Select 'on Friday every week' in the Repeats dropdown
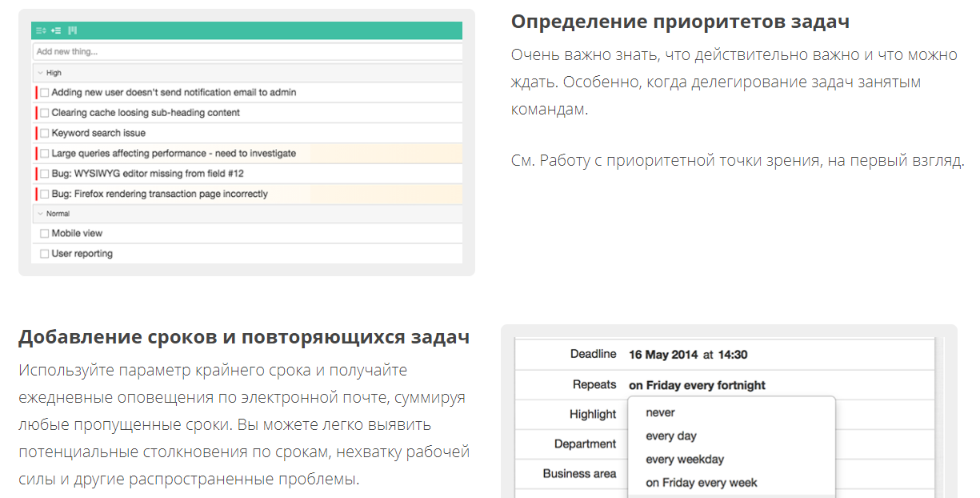Screen dimensions: 980x498 tap(698, 482)
